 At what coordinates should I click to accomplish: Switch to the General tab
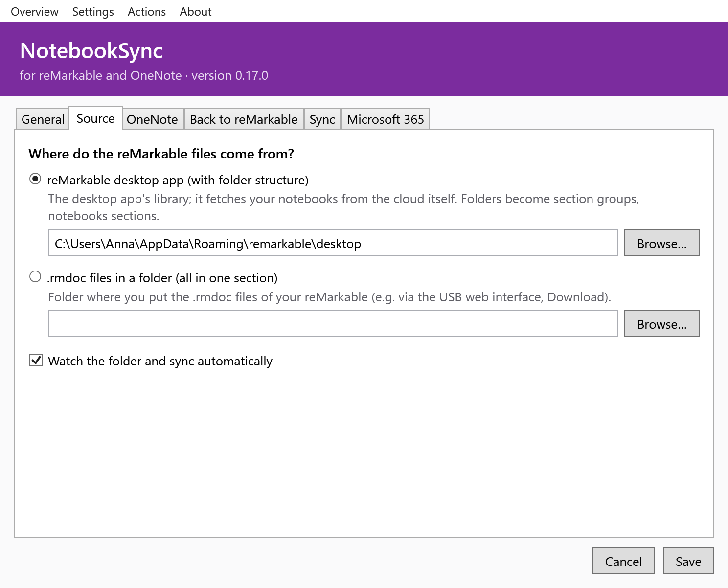(x=43, y=119)
